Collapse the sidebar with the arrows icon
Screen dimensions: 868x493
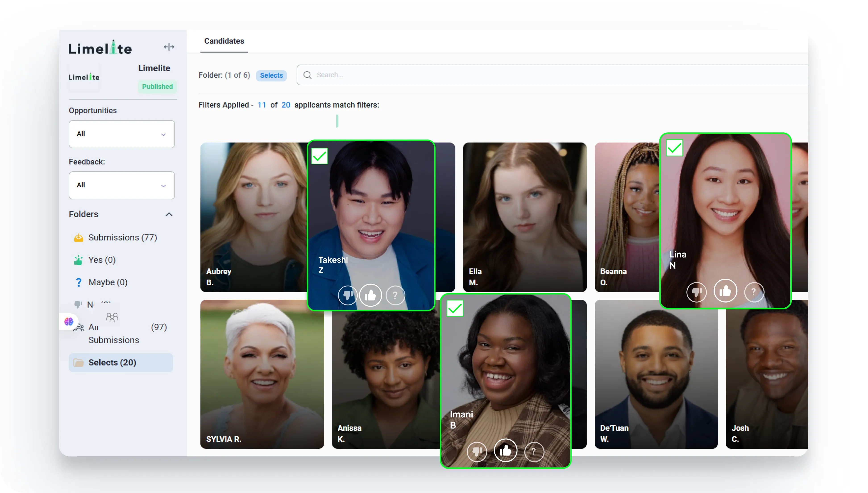click(x=169, y=47)
